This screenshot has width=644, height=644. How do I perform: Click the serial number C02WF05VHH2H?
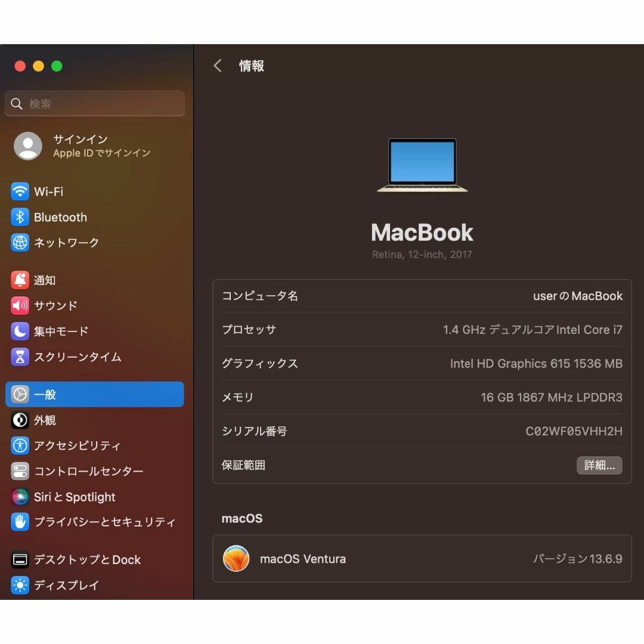(574, 431)
